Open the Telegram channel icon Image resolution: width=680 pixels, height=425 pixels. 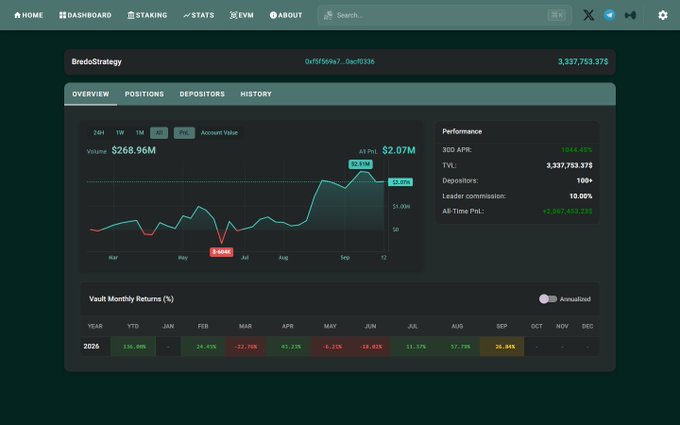609,15
